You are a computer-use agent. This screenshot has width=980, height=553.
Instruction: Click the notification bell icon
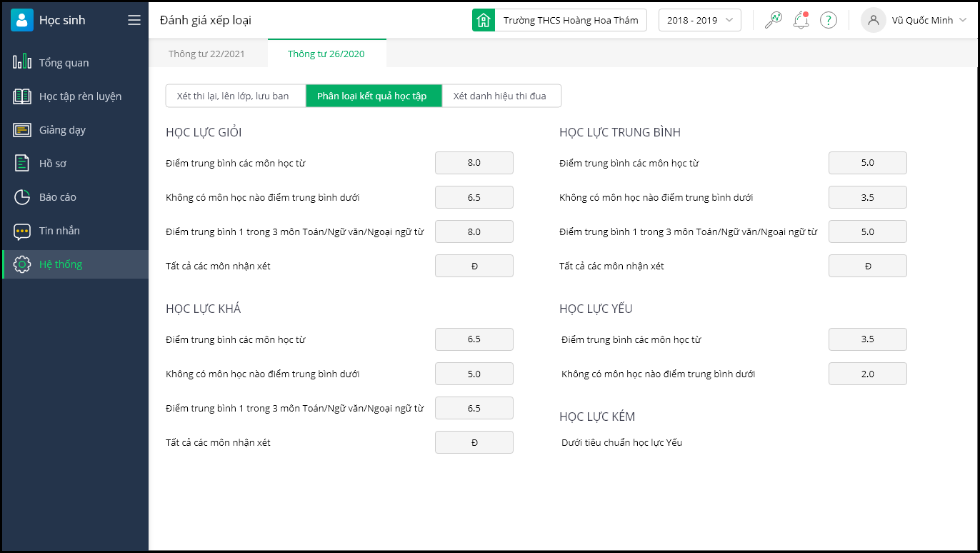pyautogui.click(x=801, y=20)
